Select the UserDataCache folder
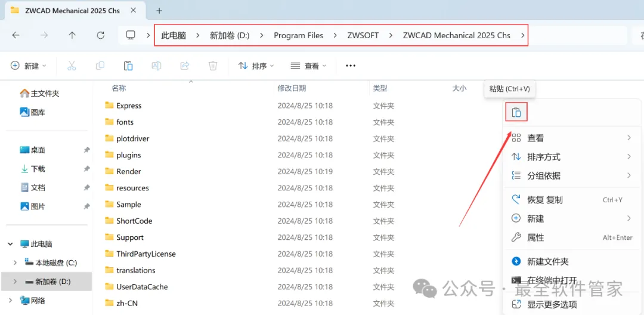The width and height of the screenshot is (644, 315). coord(137,287)
